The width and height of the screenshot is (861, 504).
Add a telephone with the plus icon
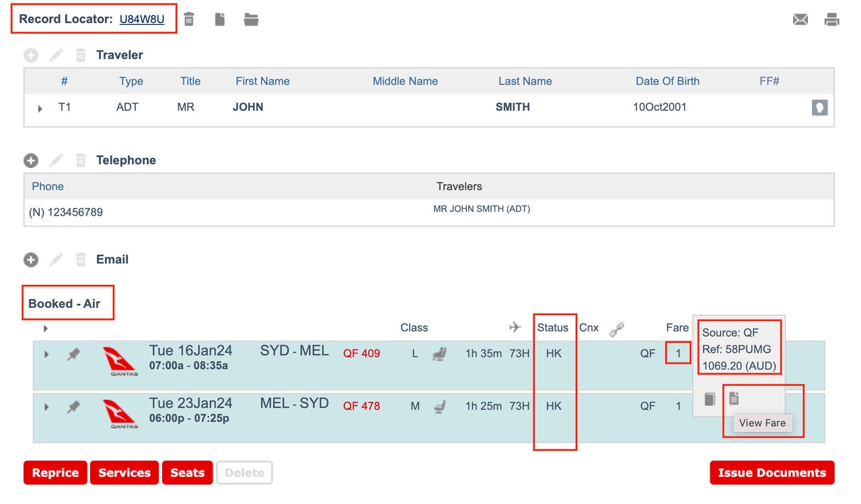tap(31, 161)
